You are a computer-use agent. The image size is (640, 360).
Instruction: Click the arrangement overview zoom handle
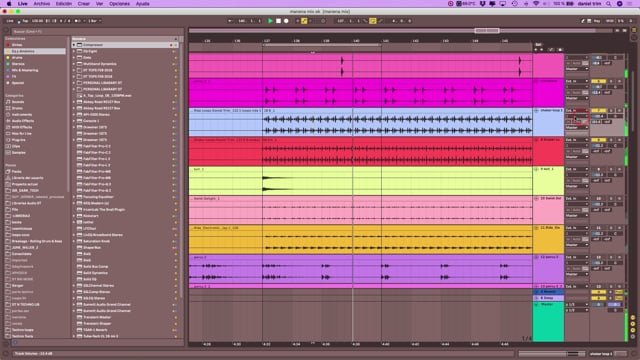[x=487, y=31]
